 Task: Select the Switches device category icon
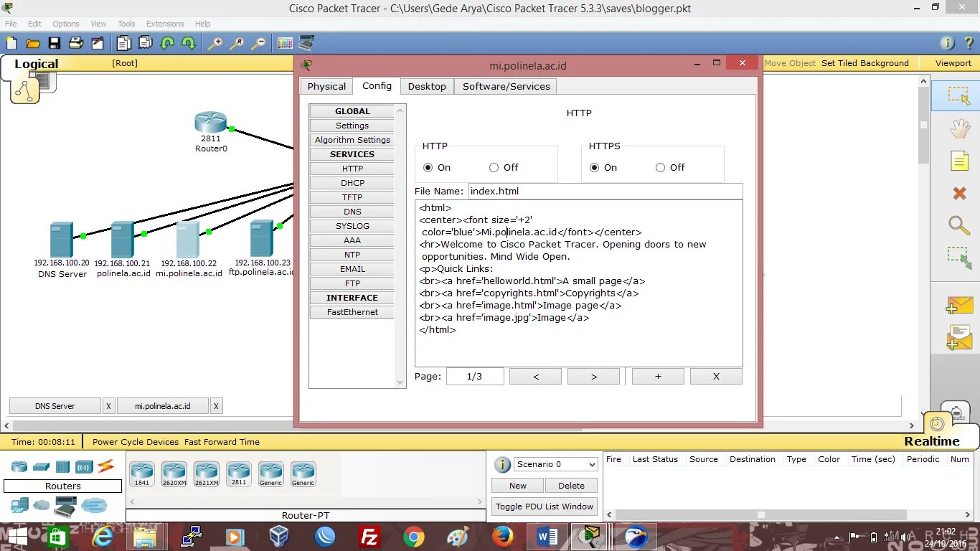pyautogui.click(x=41, y=466)
